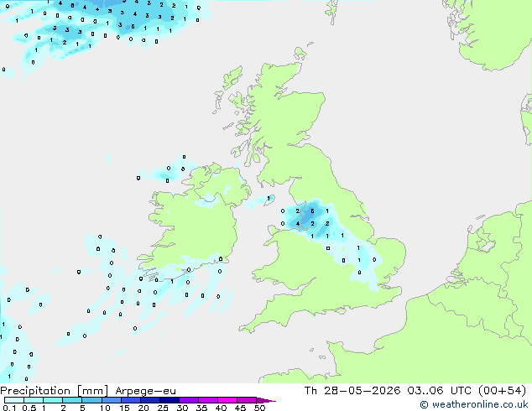The width and height of the screenshot is (532, 411).
Task: Click the legend label '0.5'
Action: click(29, 408)
